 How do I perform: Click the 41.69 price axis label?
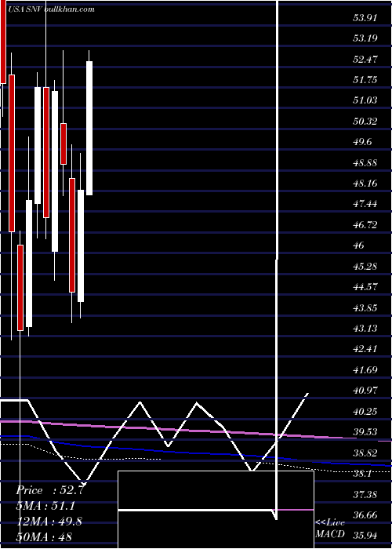pos(365,369)
